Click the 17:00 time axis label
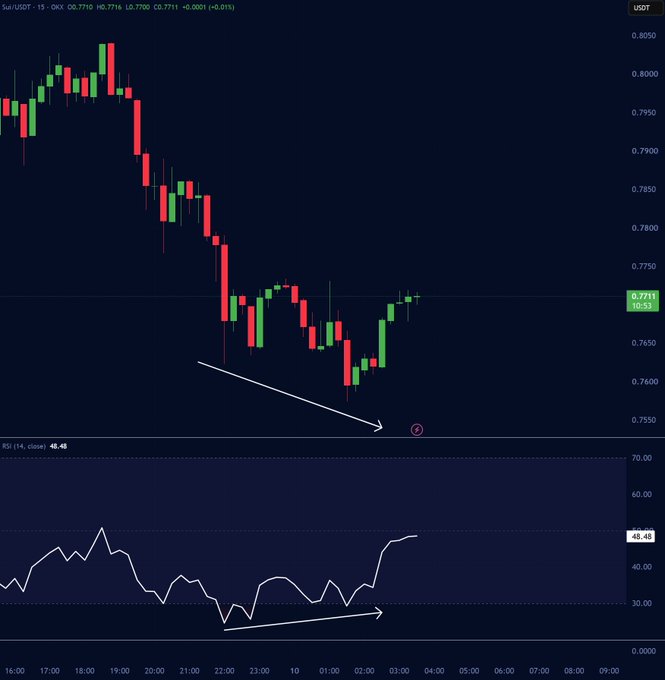The image size is (665, 680). point(49,671)
